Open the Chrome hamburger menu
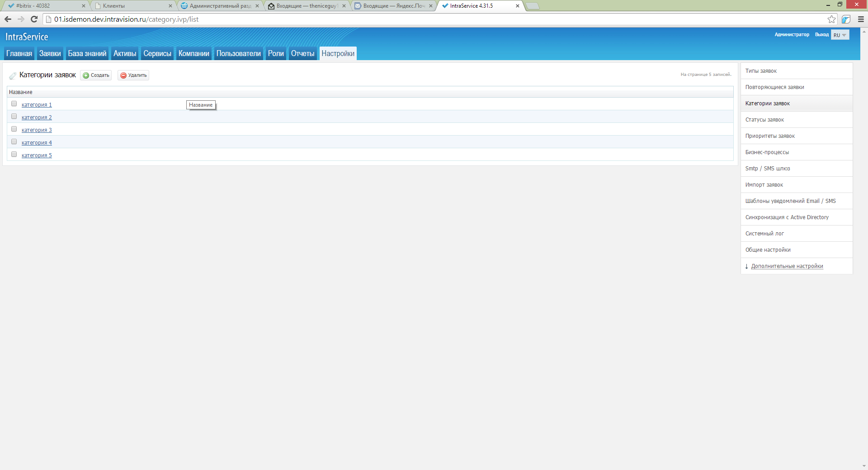Image resolution: width=868 pixels, height=470 pixels. coord(861,19)
